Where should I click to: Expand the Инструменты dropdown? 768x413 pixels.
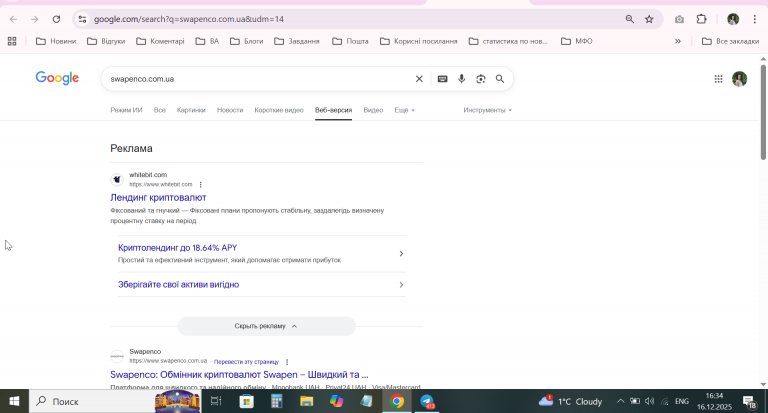click(x=487, y=110)
